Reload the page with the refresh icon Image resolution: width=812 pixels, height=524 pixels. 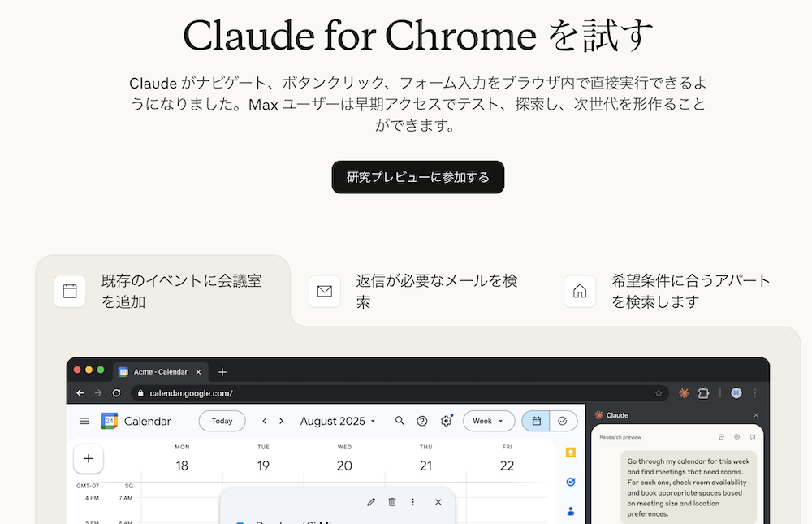pyautogui.click(x=116, y=393)
